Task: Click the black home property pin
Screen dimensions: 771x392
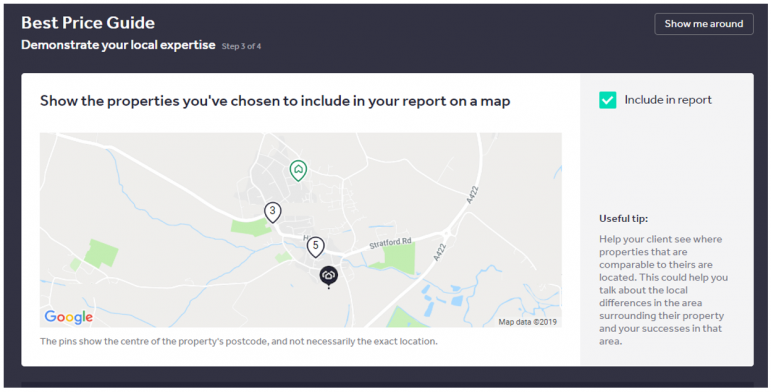Action: (x=328, y=276)
